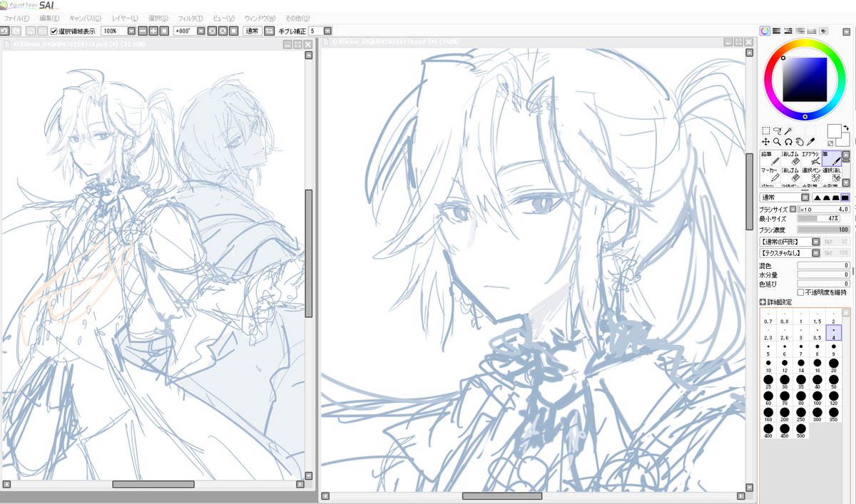Viewport: 856px width, 504px height.
Task: Open the 手ブレ補正 stabilizer dropdown
Action: [327, 31]
